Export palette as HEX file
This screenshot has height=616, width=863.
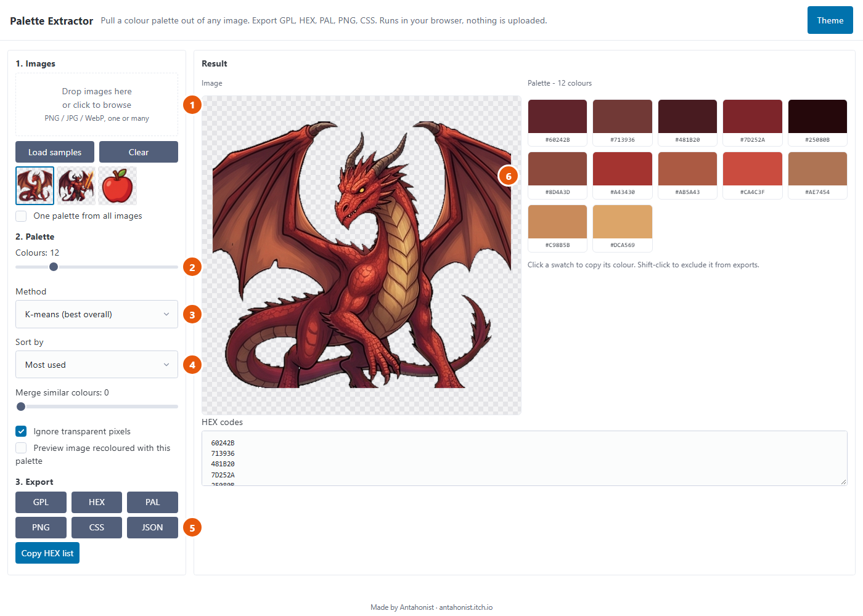coord(97,502)
